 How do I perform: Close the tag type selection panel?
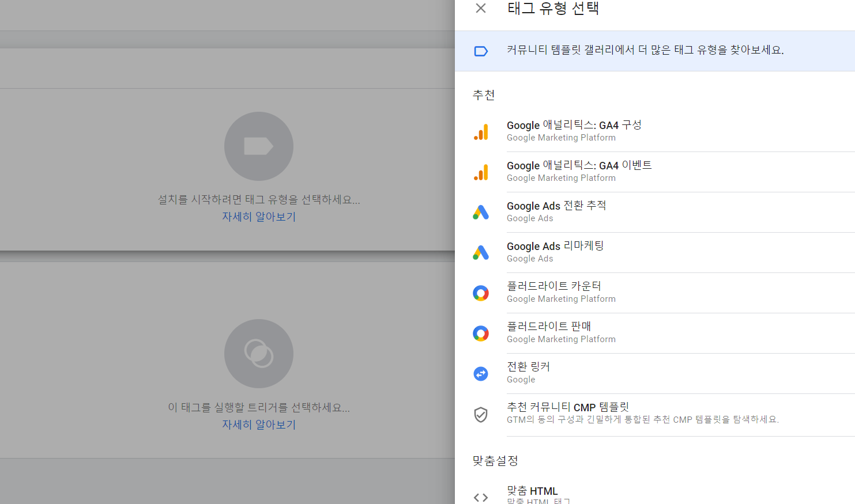pyautogui.click(x=481, y=8)
